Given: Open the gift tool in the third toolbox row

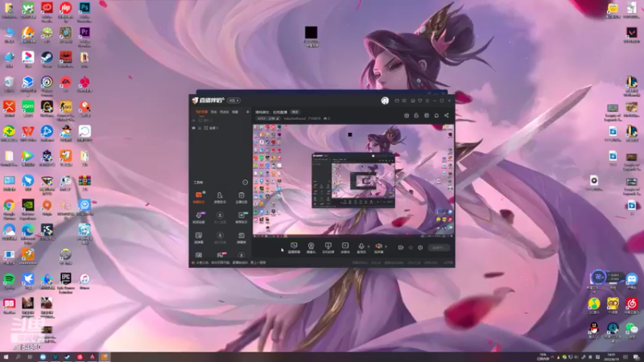Looking at the screenshot, I should [241, 237].
